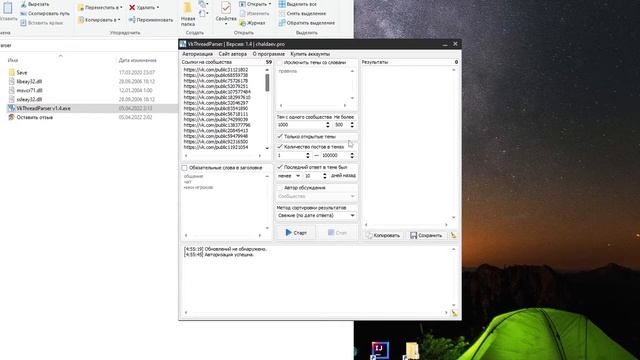
Task: Select link https://vk.com/public107577484 in the list
Action: (x=217, y=92)
